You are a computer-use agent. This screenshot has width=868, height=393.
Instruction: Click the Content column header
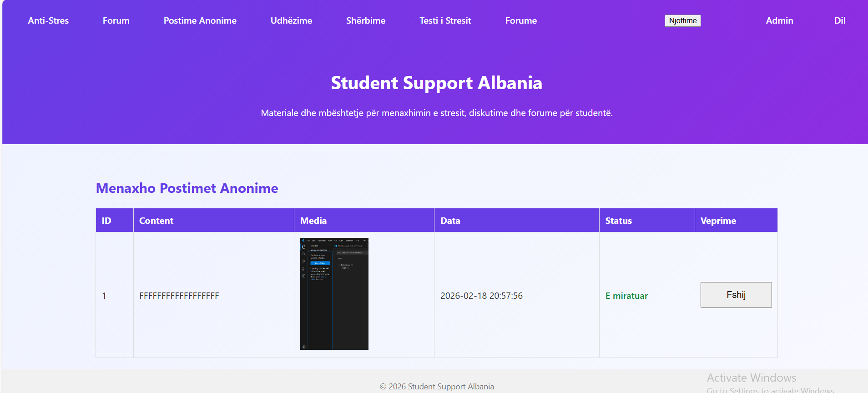(156, 221)
